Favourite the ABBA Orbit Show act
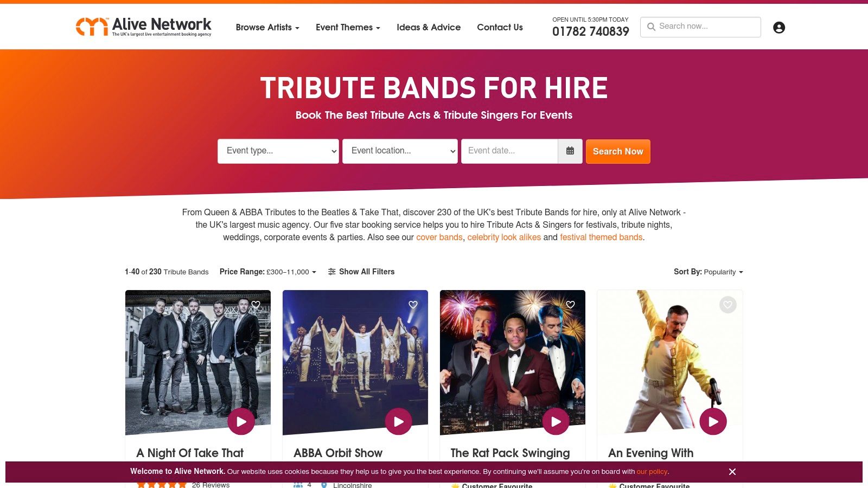 413,305
